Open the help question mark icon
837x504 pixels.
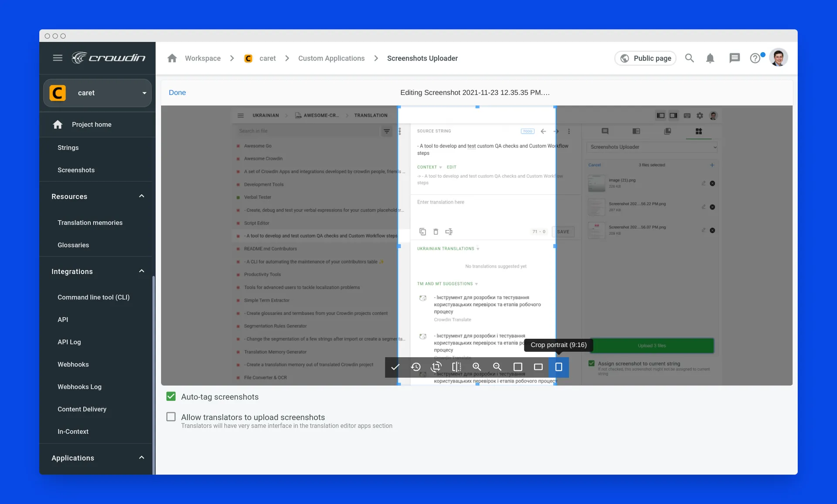click(x=755, y=58)
